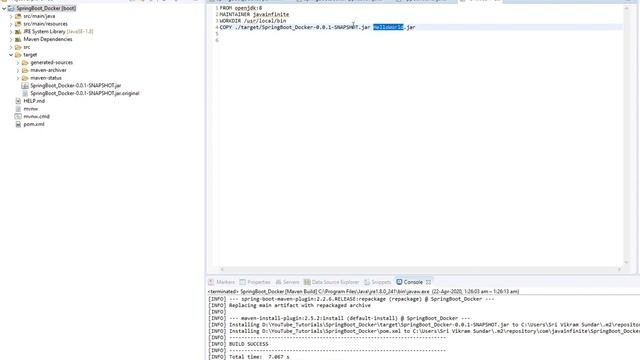Viewport: 640px width, 360px height.
Task: Click the HELP.md file icon
Action: point(18,101)
